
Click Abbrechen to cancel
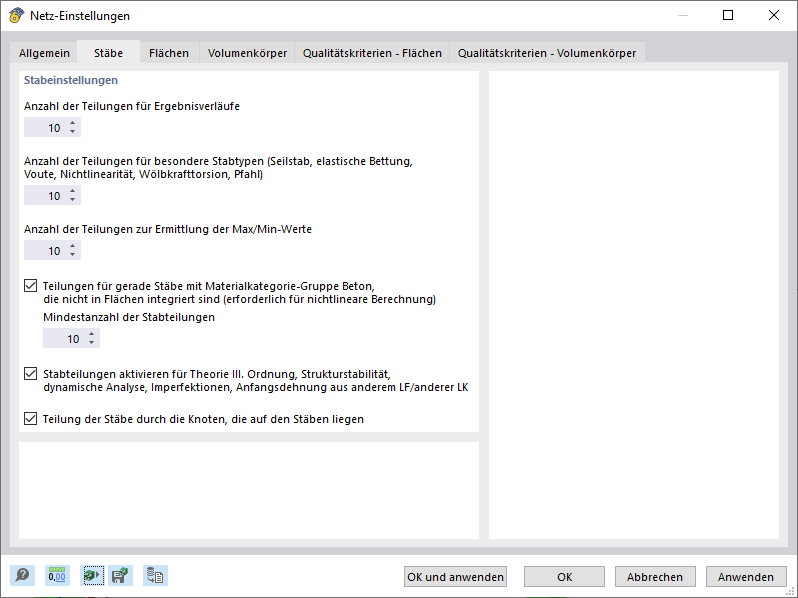point(655,577)
